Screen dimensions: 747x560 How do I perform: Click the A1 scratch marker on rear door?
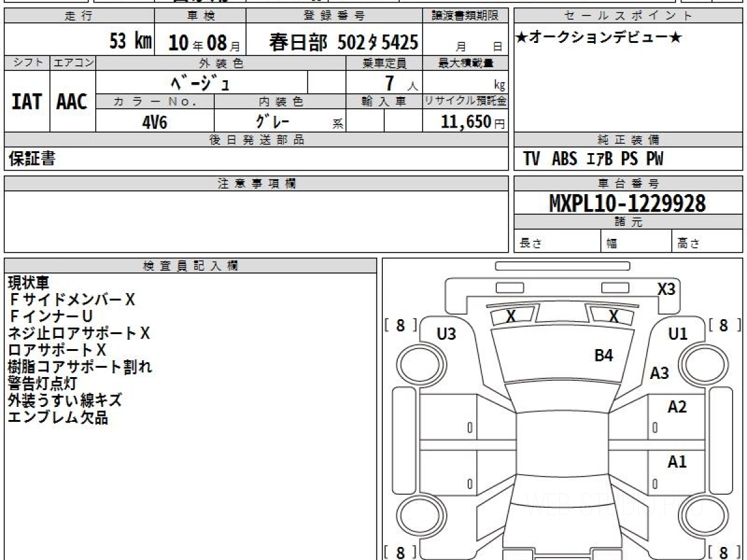click(677, 462)
